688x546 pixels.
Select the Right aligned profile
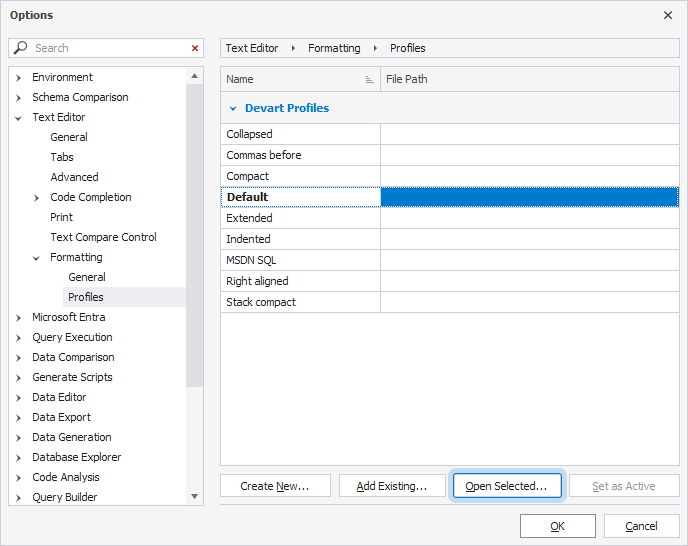(450, 281)
